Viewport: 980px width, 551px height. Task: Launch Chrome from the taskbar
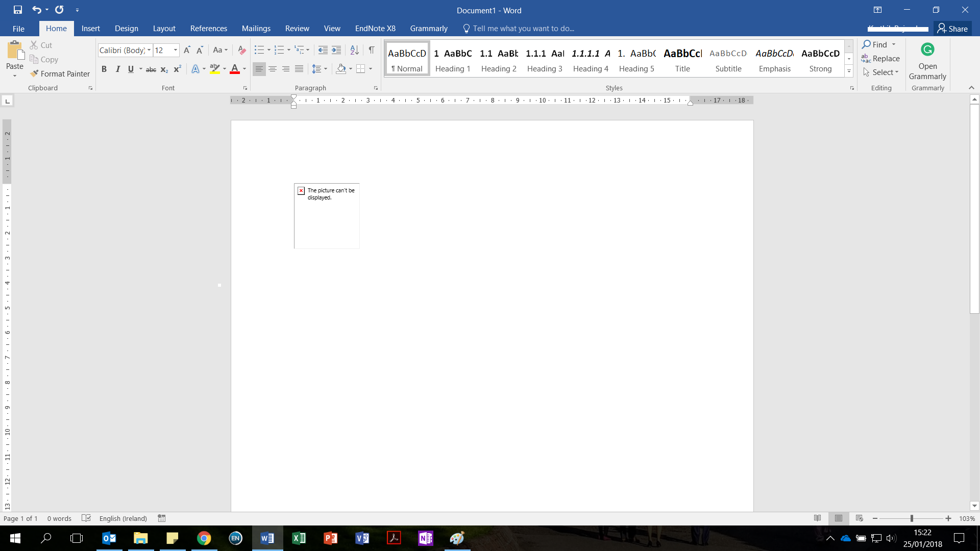click(204, 538)
